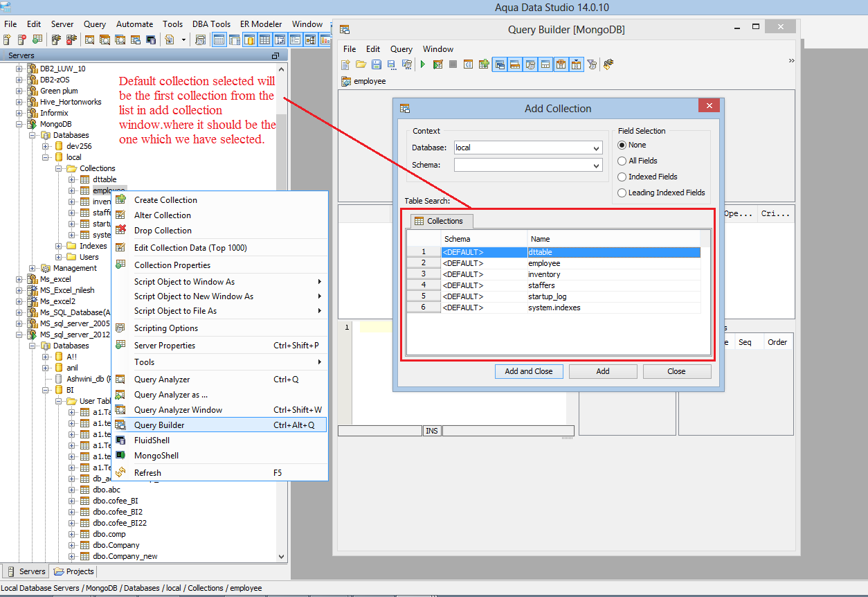Click the Save disk icon in Query Builder

pos(377,64)
